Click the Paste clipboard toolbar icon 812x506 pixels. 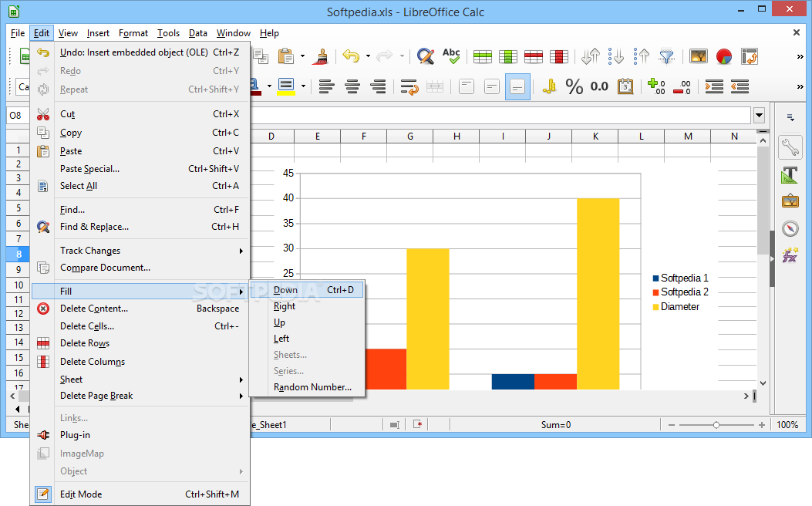tap(286, 56)
